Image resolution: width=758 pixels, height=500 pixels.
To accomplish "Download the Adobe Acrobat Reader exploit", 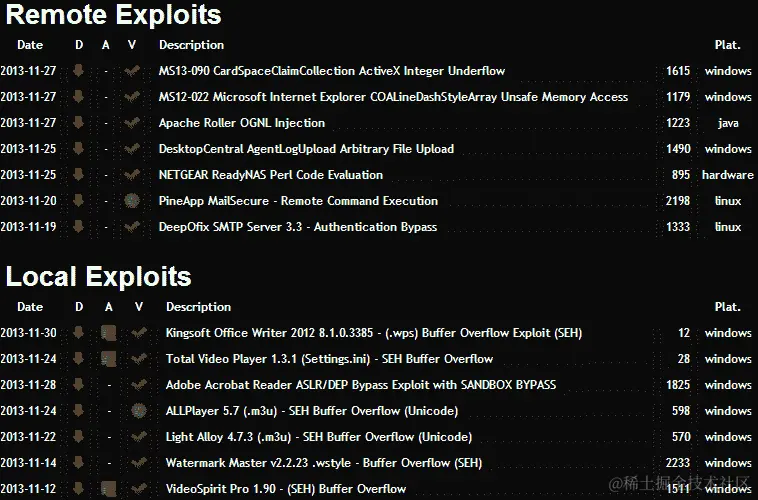I will pyautogui.click(x=78, y=385).
